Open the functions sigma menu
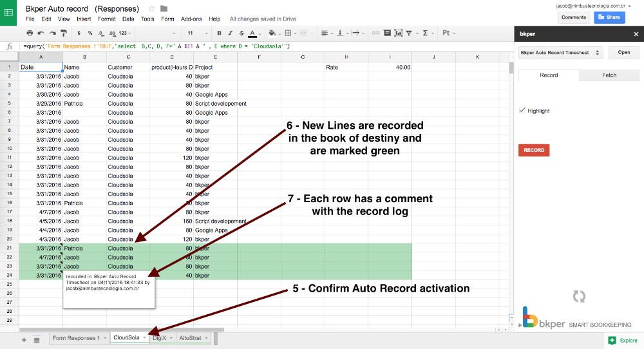The width and height of the screenshot is (644, 349). click(x=427, y=33)
